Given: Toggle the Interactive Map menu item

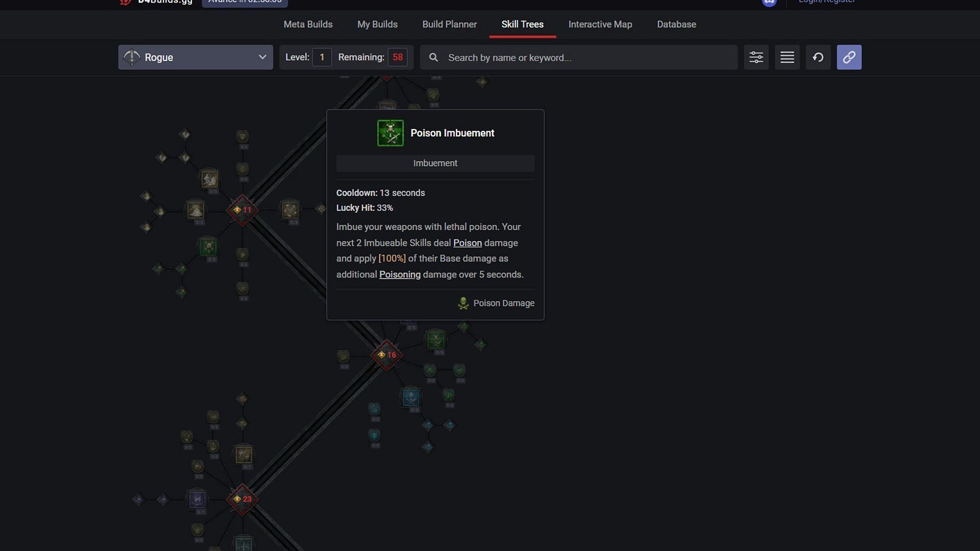Looking at the screenshot, I should (600, 24).
